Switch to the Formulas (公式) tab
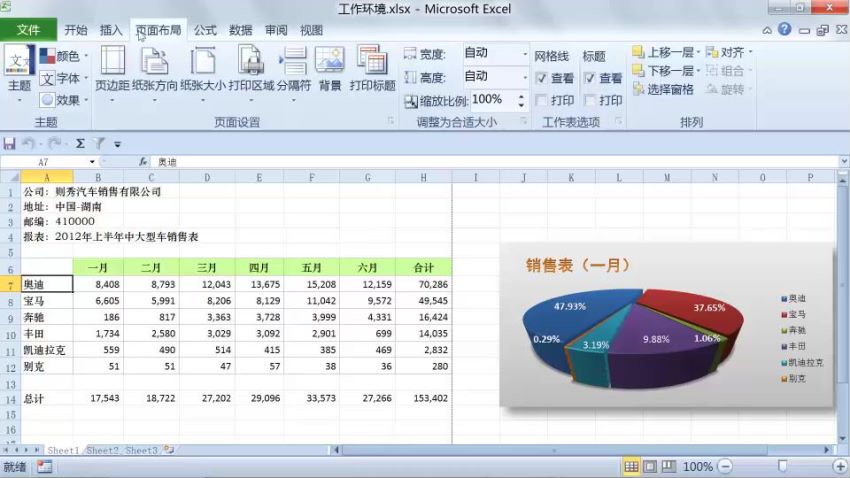This screenshot has width=850, height=478. click(x=205, y=30)
